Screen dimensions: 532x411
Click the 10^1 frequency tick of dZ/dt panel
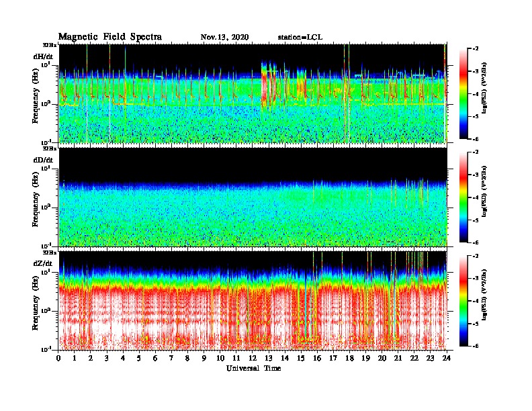[46, 271]
